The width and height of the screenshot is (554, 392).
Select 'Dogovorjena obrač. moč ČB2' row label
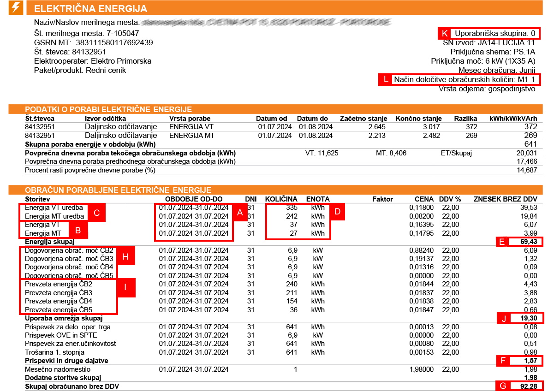coord(69,250)
